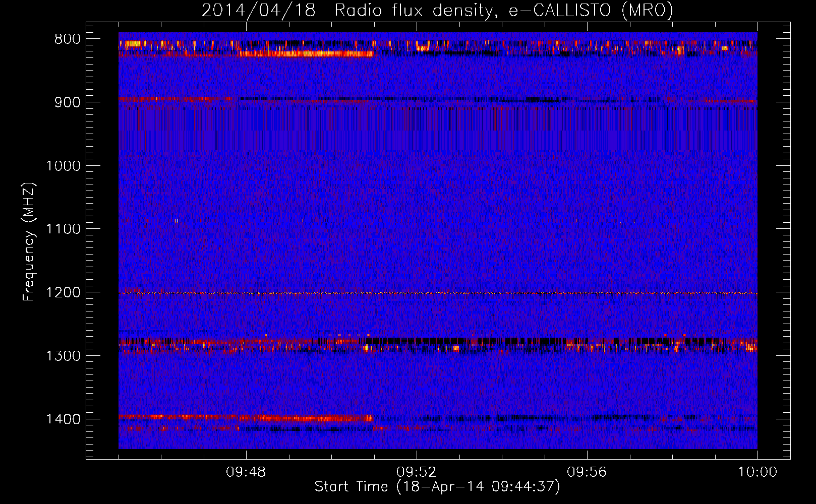Click the plot title '2014/04/18 Radio flux density'
Image resolution: width=816 pixels, height=504 pixels.
point(438,10)
